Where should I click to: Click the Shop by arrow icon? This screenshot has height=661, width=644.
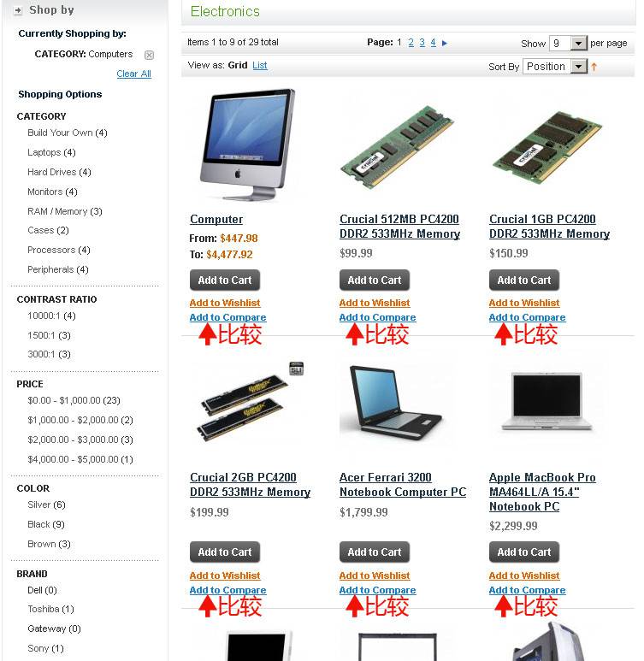[18, 10]
